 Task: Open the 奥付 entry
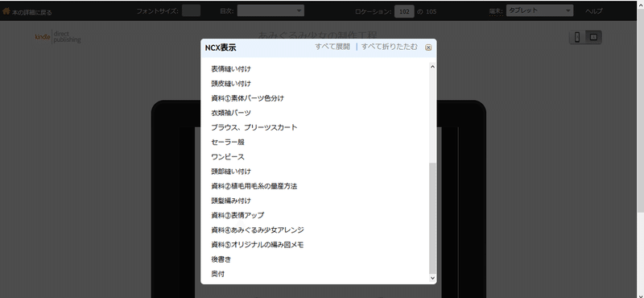[217, 274]
